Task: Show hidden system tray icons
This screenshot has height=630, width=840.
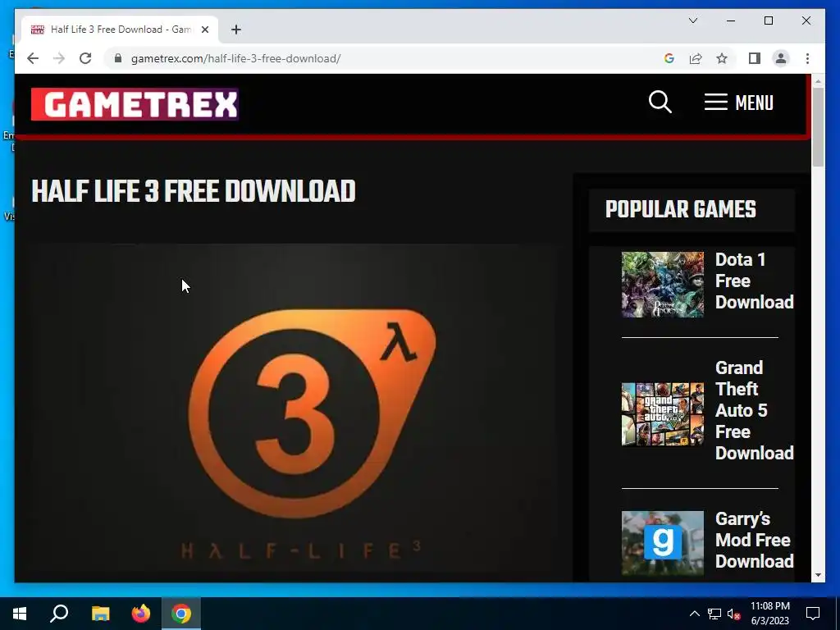Action: pos(694,614)
